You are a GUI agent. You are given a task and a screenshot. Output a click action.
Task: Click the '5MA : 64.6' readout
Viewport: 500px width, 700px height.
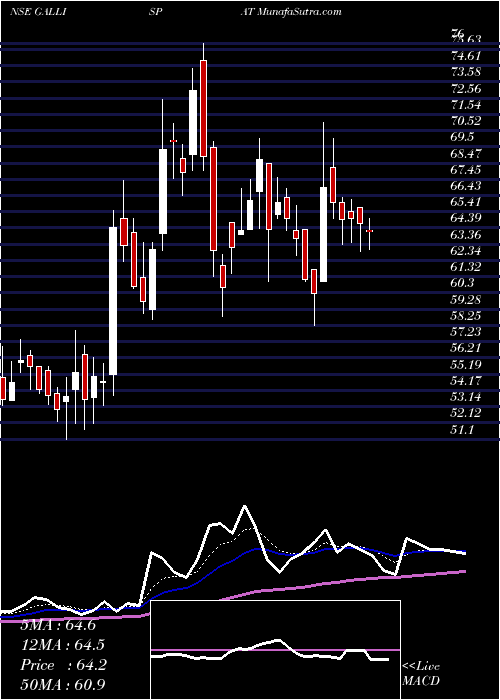(58, 625)
